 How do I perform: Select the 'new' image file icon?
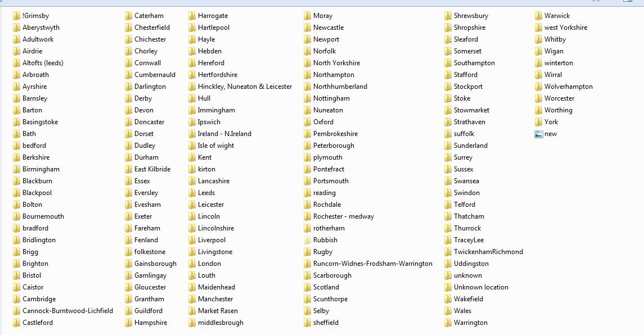click(538, 134)
